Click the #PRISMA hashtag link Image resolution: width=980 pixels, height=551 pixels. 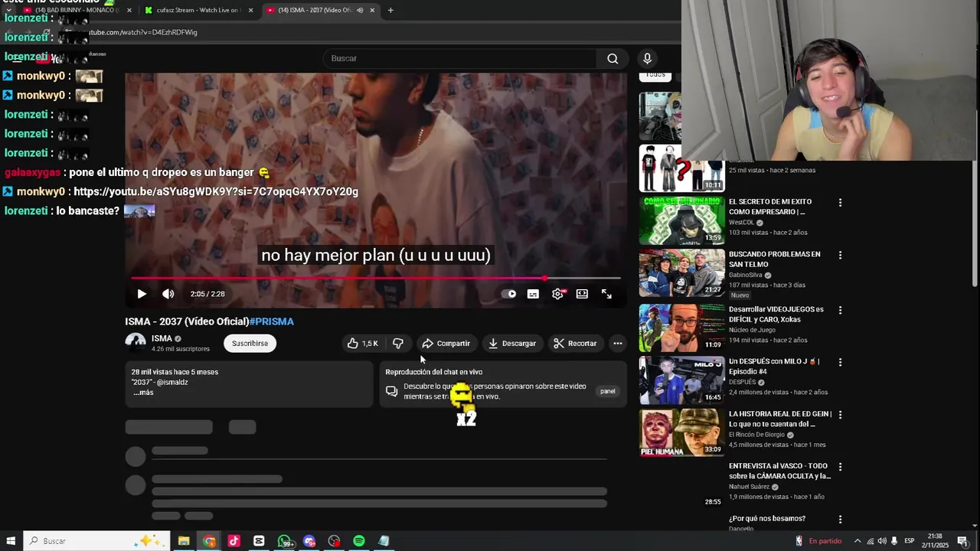[271, 321]
